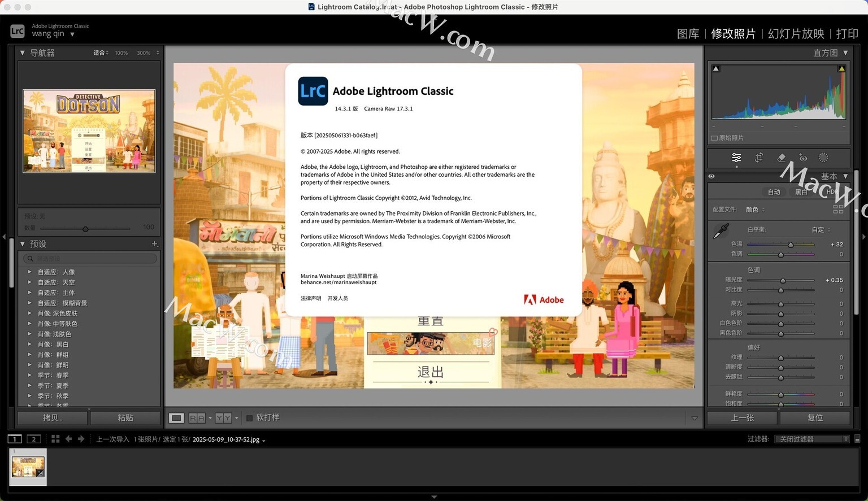Toggle the filter lock switch
Viewport: 868px width, 501px height.
pyautogui.click(x=857, y=439)
